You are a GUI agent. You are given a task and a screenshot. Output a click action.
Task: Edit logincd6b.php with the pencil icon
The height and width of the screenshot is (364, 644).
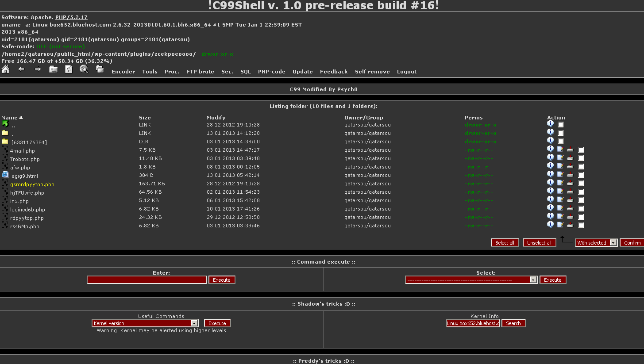[x=560, y=208]
